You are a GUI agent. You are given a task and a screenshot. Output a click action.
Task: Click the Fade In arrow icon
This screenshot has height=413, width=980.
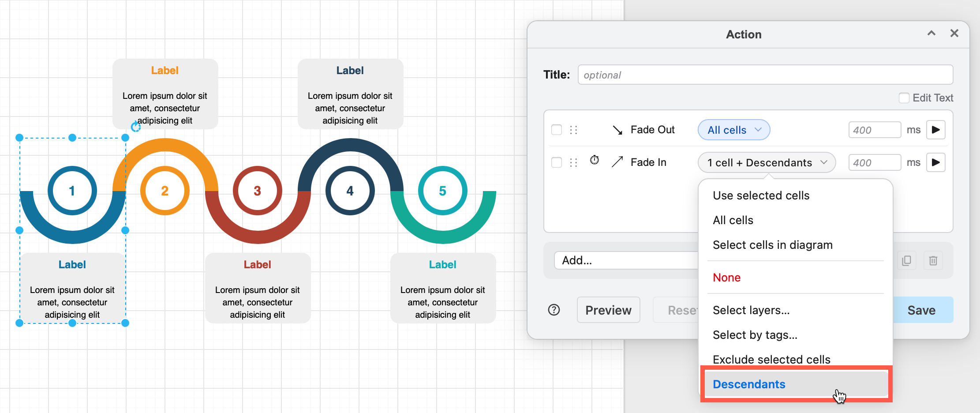tap(617, 162)
